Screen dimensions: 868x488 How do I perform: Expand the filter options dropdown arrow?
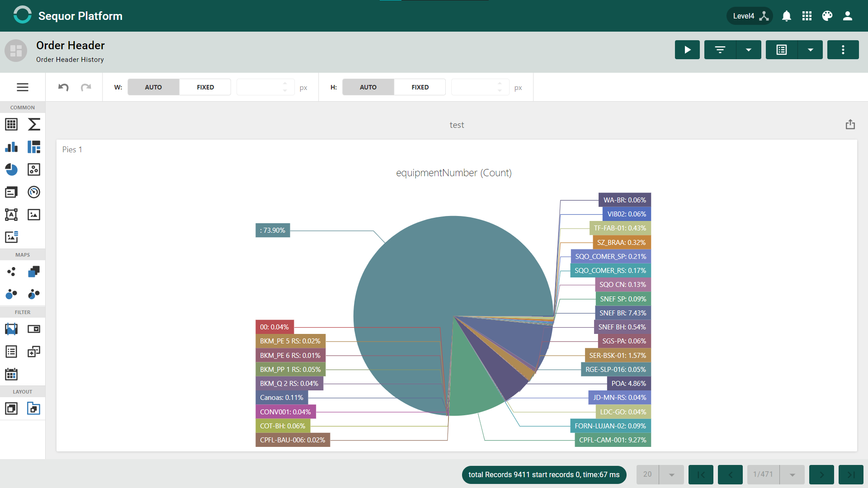(x=749, y=50)
